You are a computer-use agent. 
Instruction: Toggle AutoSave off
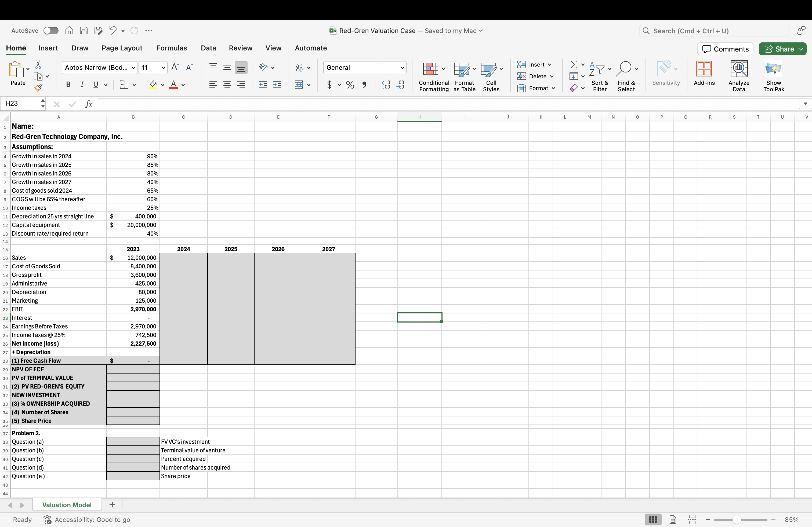point(51,30)
